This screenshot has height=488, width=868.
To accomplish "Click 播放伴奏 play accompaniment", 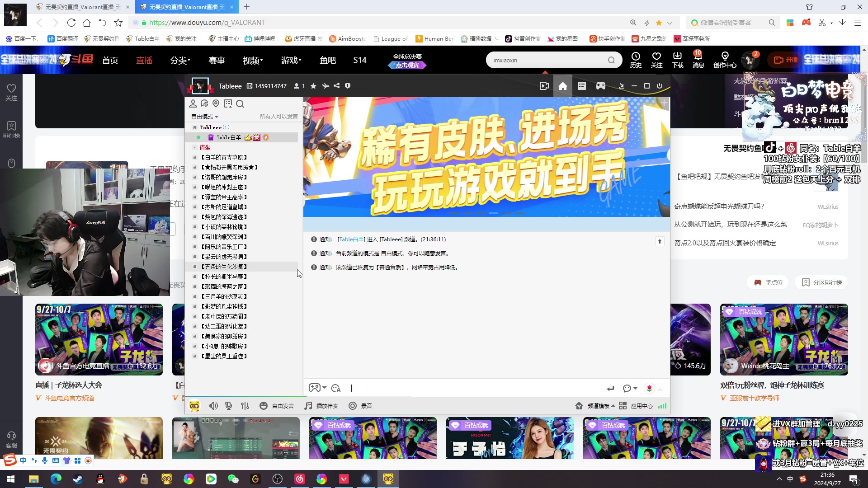I will point(321,406).
